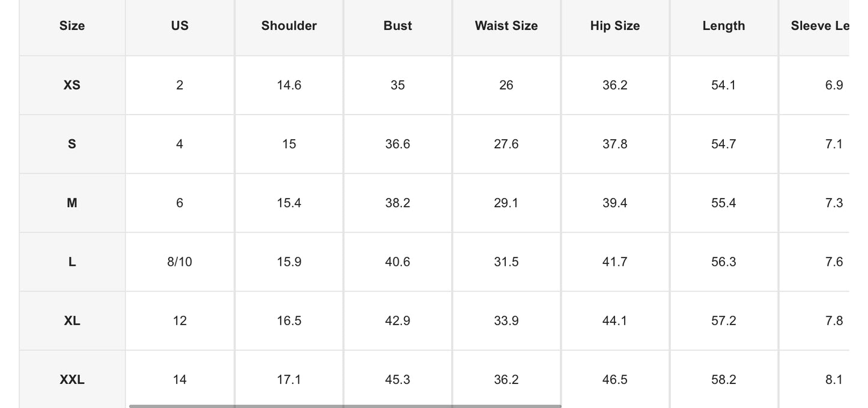868x408 pixels.
Task: Click the US column header
Action: [x=180, y=26]
